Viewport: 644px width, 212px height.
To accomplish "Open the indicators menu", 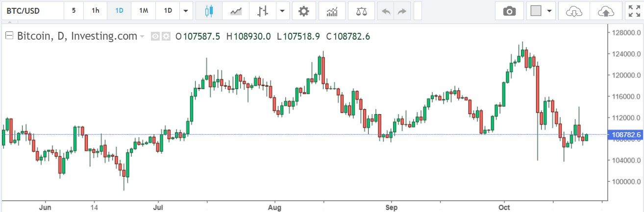I will pos(332,11).
